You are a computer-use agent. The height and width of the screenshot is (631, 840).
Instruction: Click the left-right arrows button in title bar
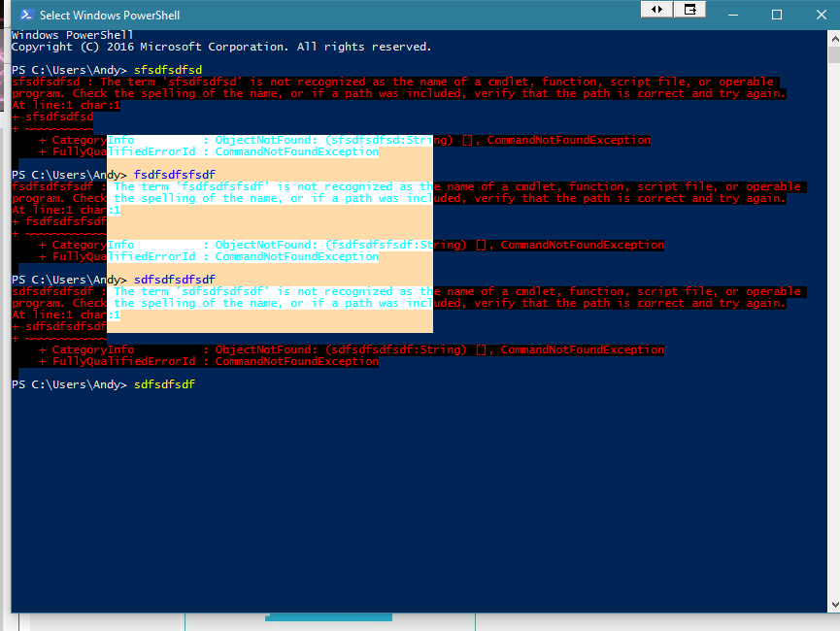click(656, 9)
